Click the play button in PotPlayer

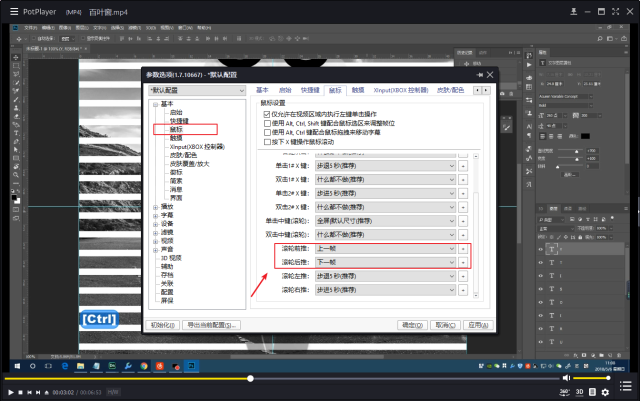[11, 392]
